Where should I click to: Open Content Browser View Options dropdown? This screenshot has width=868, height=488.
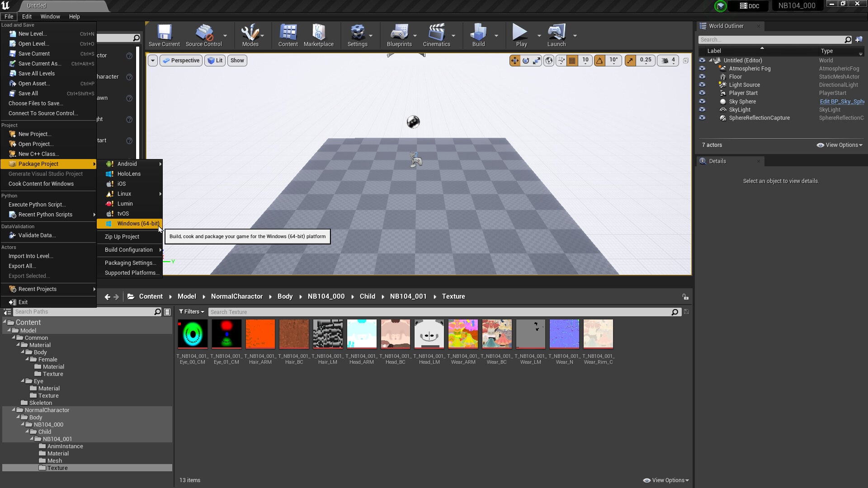(x=665, y=480)
